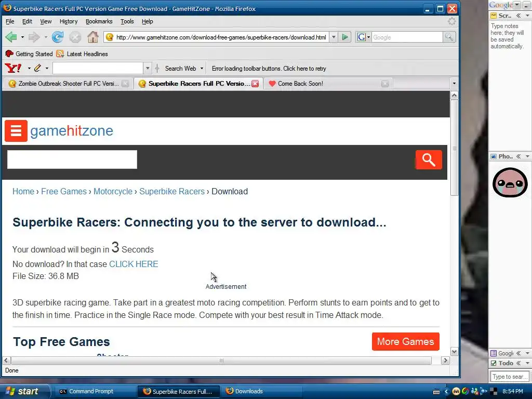Open the Yahoo search box history dropdown

tap(148, 68)
